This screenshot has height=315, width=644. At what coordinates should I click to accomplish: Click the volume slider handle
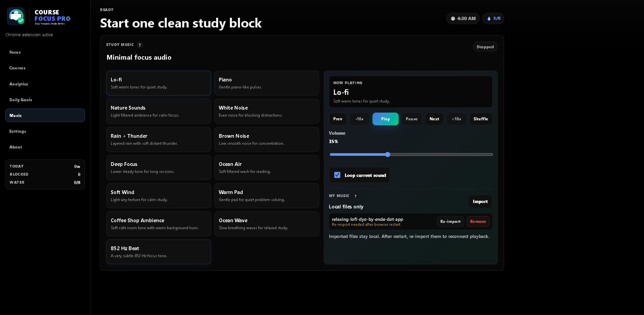(x=388, y=154)
